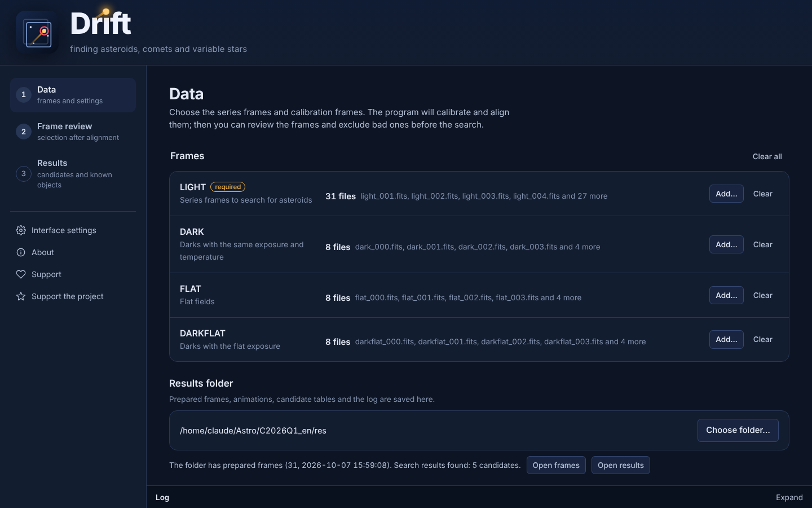Click the 'Results folder' heading
Screen dimensions: 812x508
coord(201,383)
